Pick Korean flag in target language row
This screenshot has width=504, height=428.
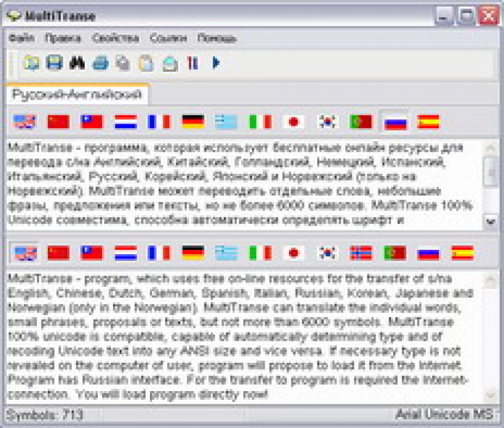coord(327,253)
